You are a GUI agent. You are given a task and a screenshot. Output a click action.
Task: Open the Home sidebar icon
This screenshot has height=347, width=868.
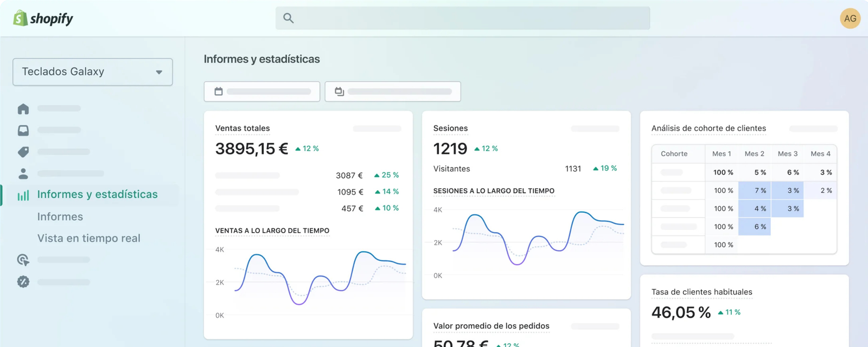tap(23, 109)
